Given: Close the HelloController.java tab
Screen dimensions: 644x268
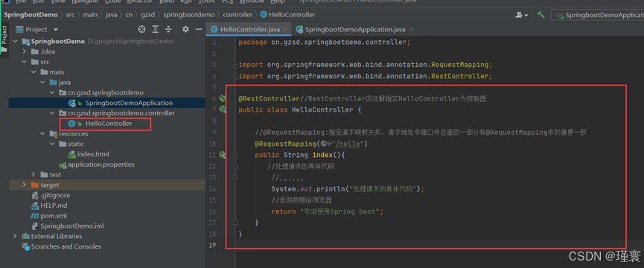Looking at the screenshot, I should click(x=286, y=29).
